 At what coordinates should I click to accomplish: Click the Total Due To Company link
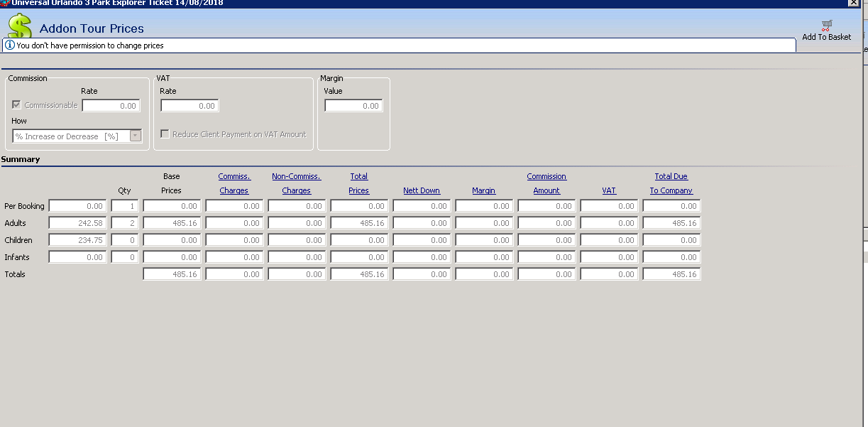pos(671,183)
